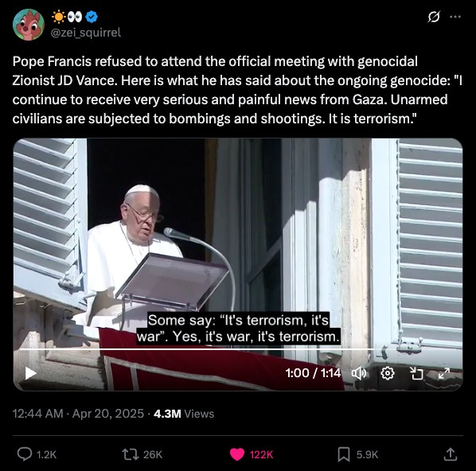Visit the @zei_squirrel handle link
The width and height of the screenshot is (476, 471).
pyautogui.click(x=86, y=33)
